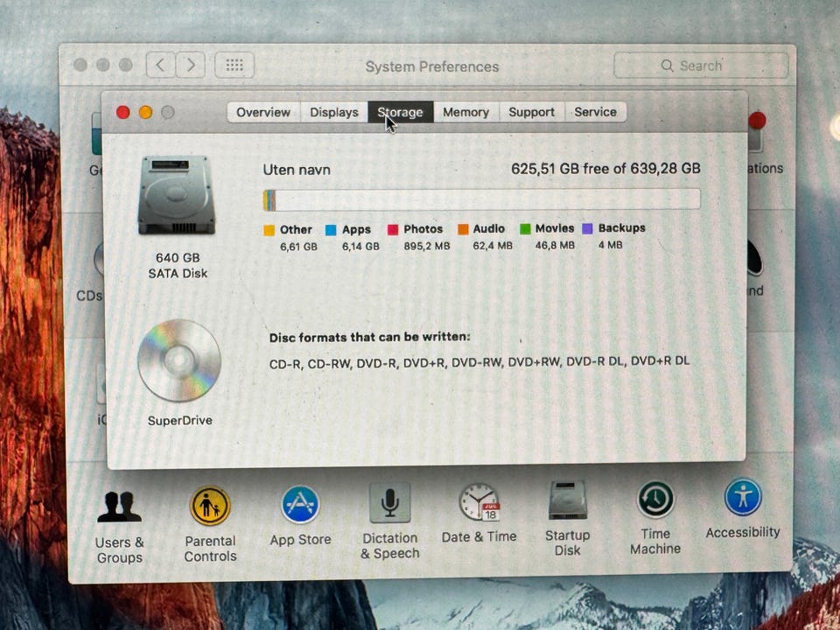This screenshot has width=840, height=630.
Task: Open Users & Groups preferences
Action: click(x=120, y=526)
